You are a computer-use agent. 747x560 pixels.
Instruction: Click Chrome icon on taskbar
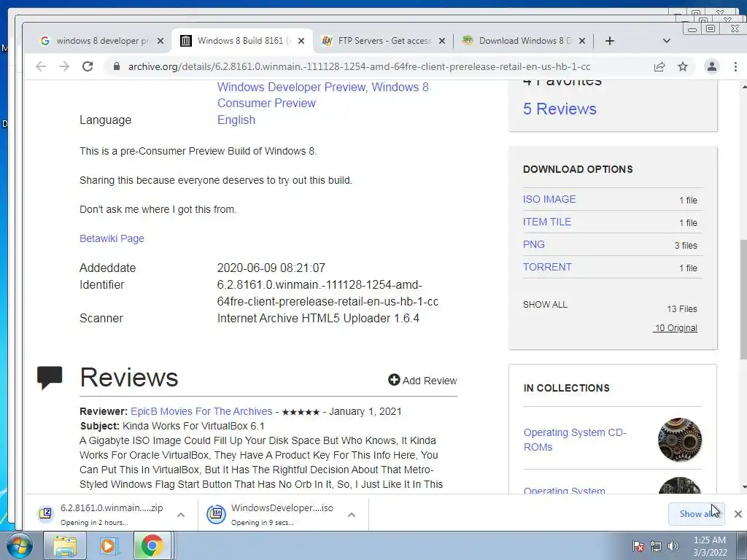(x=152, y=545)
